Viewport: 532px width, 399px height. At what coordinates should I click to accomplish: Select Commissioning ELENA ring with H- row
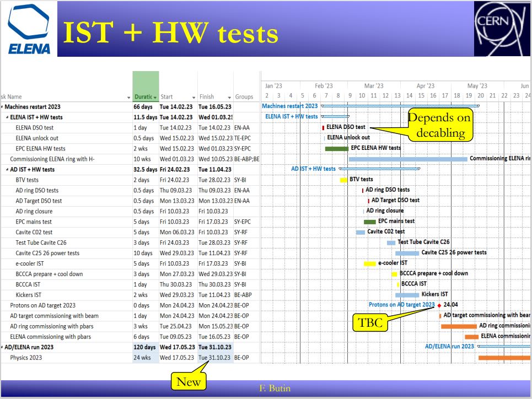point(131,159)
